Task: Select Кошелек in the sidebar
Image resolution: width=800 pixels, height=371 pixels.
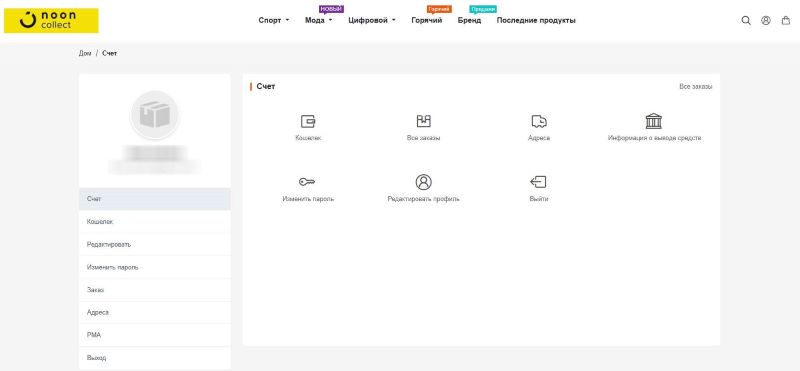Action: click(x=155, y=222)
